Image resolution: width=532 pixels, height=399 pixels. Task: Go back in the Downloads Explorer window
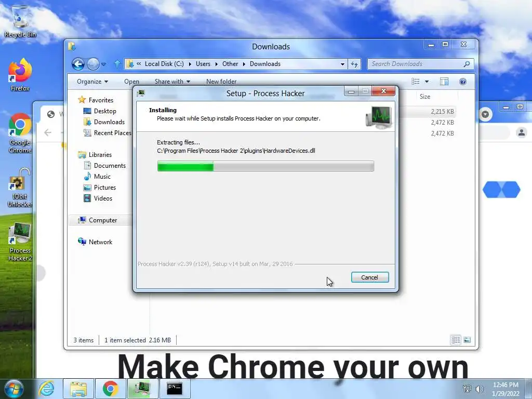(78, 64)
